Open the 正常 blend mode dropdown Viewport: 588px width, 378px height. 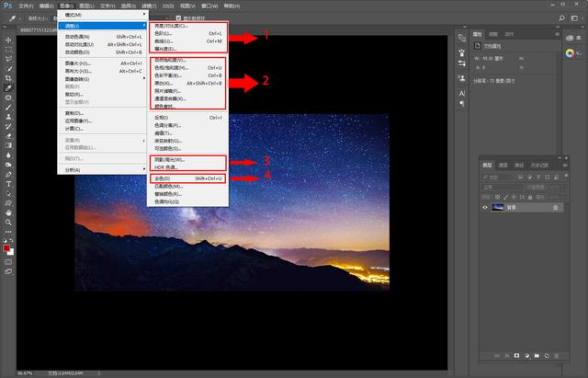[503, 187]
